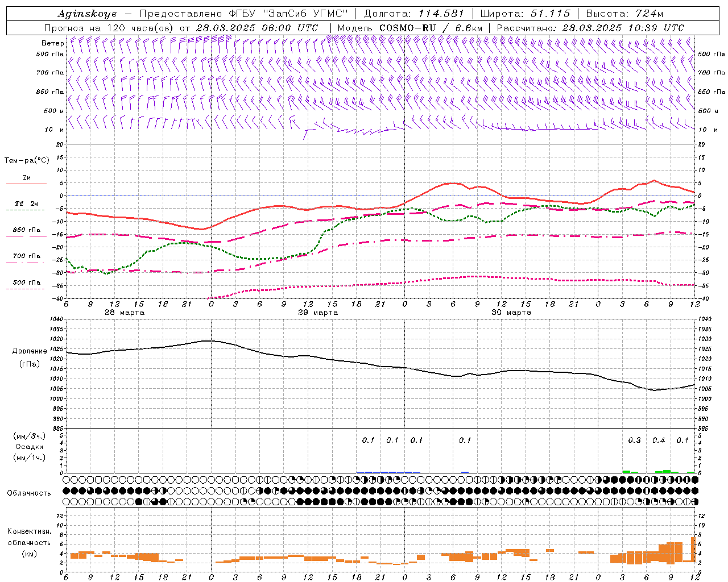Viewport: 728px width, 582px height.
Task: Click the 0.3 precipitation amount value
Action: [634, 440]
